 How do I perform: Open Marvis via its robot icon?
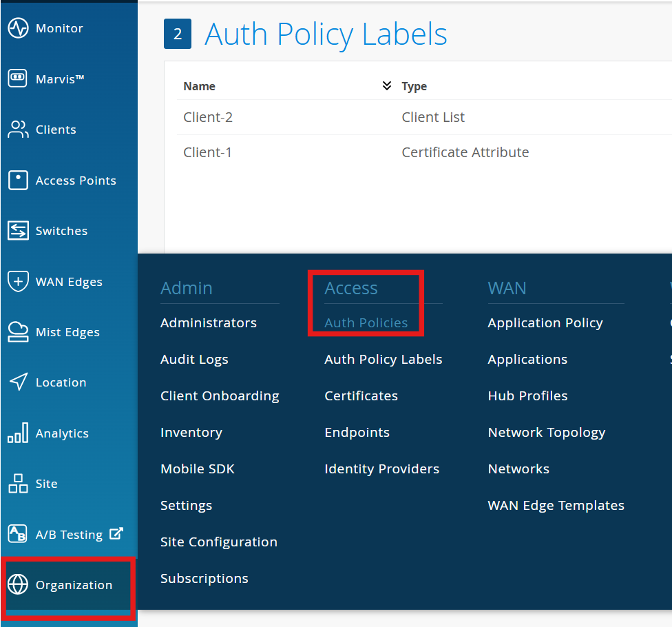(17, 79)
